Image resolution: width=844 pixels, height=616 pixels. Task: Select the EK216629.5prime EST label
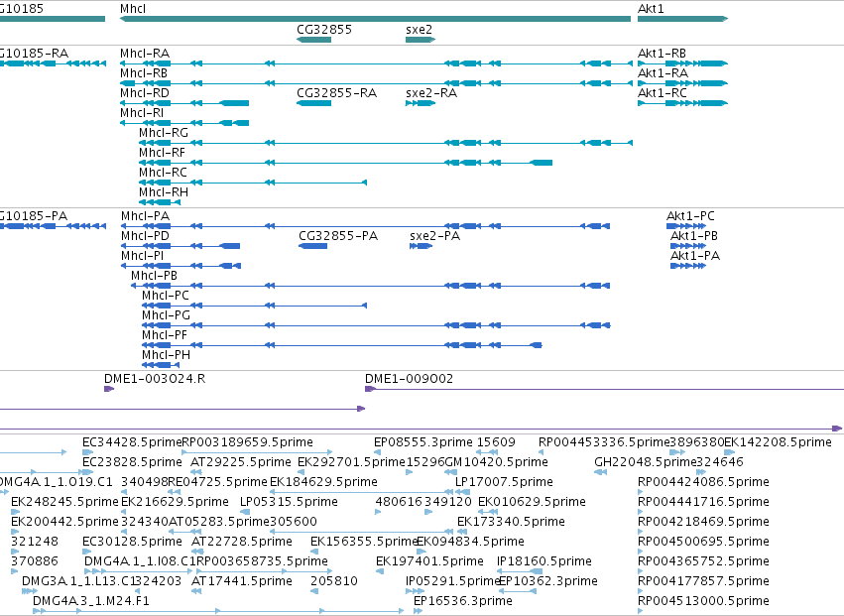tap(175, 502)
